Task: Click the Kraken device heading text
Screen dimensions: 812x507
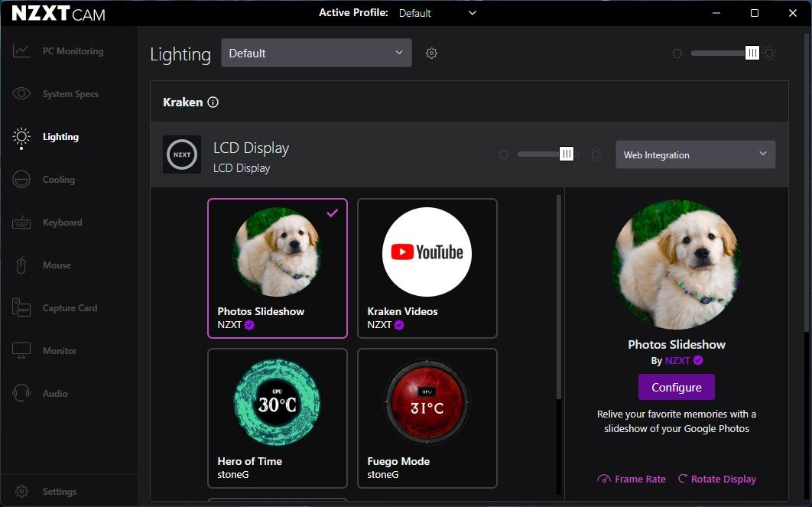Action: coord(183,102)
